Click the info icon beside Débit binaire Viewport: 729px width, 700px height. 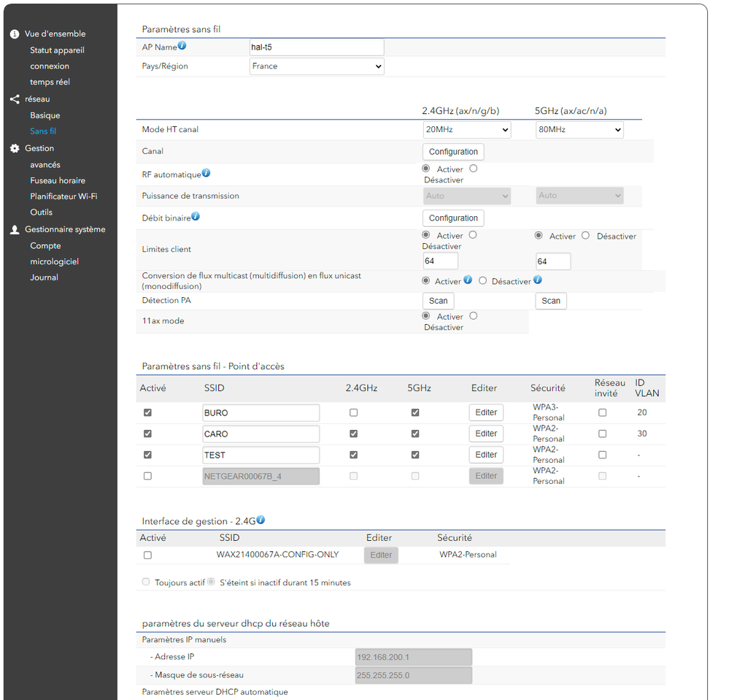point(196,217)
